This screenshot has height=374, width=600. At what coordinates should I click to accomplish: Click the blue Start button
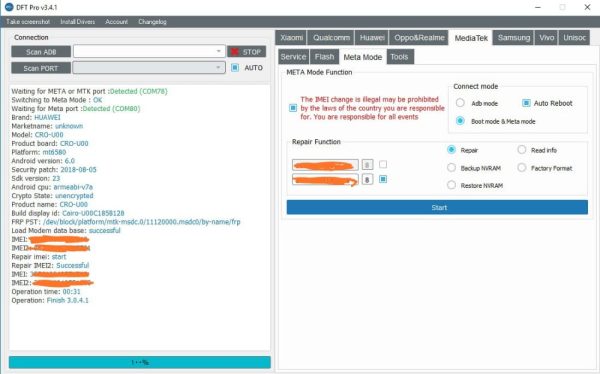tap(437, 207)
